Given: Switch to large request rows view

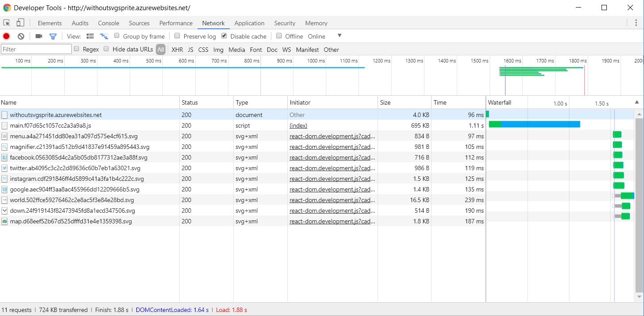Looking at the screenshot, I should point(90,36).
